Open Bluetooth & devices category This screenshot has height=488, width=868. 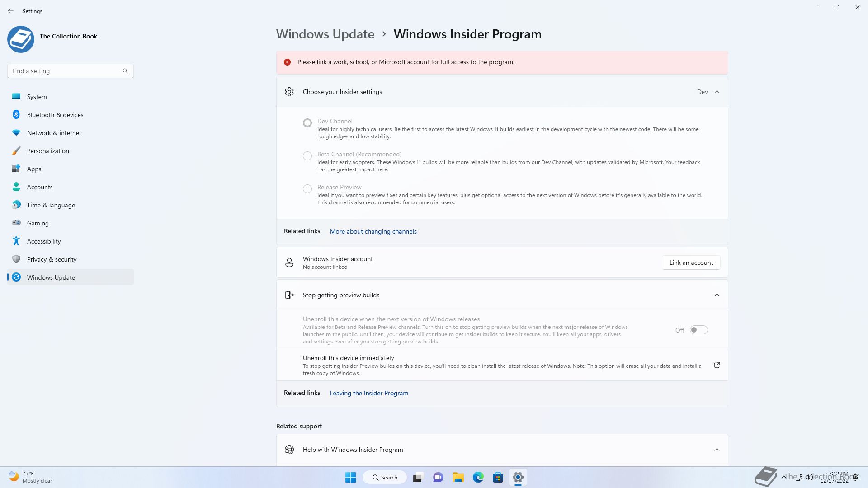71,114
